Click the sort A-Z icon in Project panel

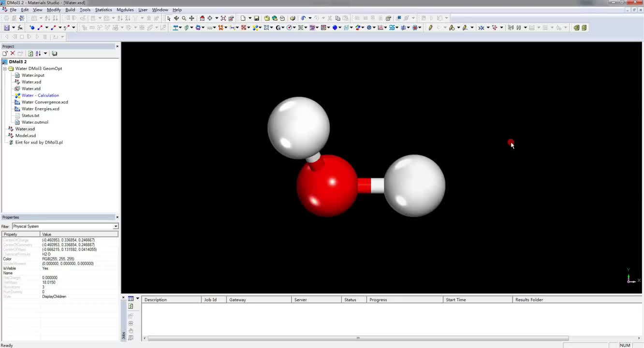(x=38, y=54)
